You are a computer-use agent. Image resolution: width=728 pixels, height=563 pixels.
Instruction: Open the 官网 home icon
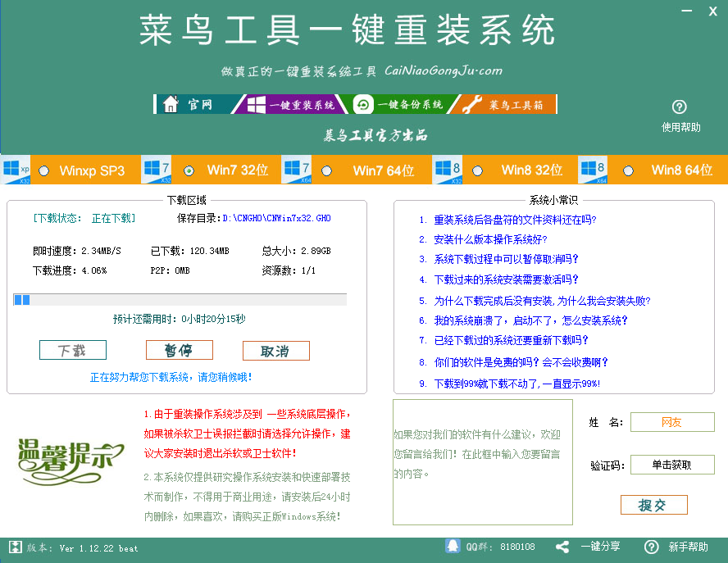[x=171, y=104]
